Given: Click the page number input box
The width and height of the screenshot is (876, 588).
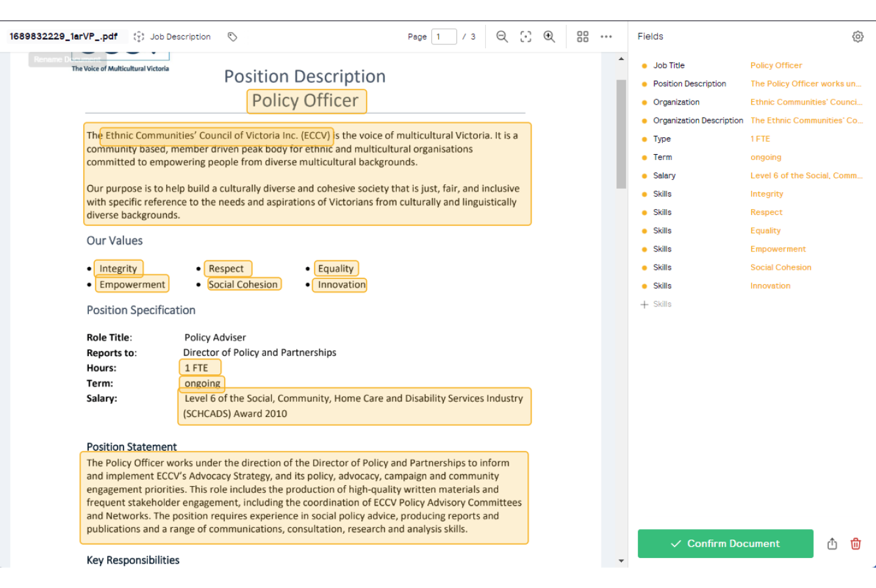Looking at the screenshot, I should click(444, 37).
